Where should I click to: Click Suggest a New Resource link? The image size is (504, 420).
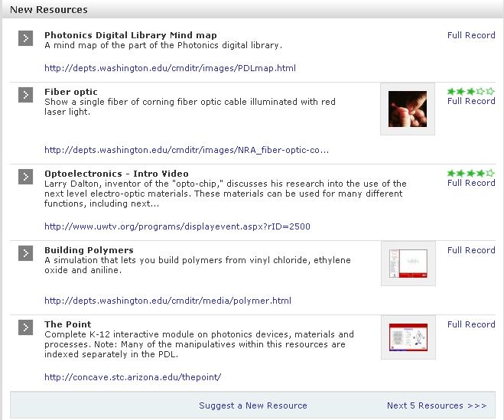pyautogui.click(x=253, y=405)
